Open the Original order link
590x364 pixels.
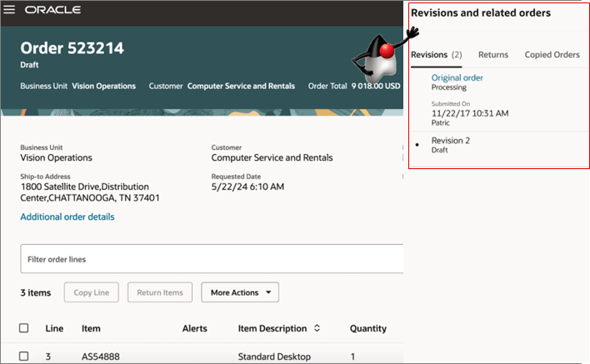[x=457, y=77]
